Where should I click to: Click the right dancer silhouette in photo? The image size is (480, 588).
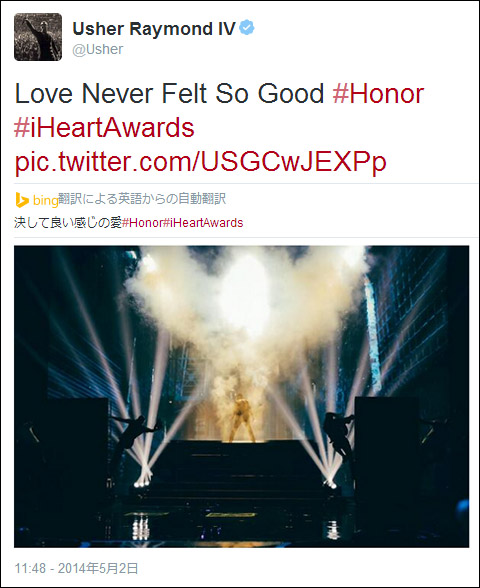tap(339, 433)
